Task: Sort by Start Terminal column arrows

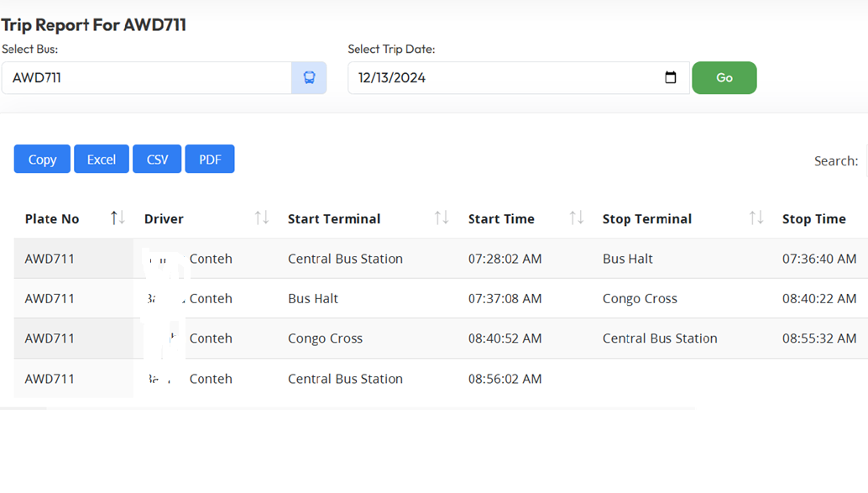Action: (x=442, y=218)
